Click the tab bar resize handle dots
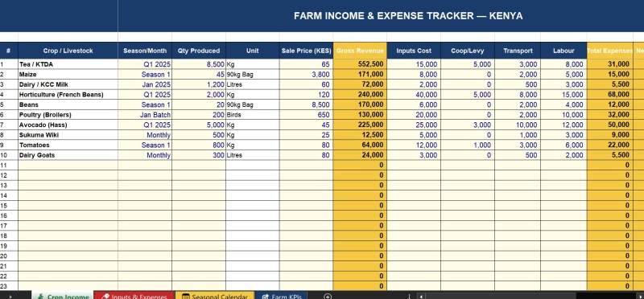This screenshot has height=299, width=644. point(409,296)
